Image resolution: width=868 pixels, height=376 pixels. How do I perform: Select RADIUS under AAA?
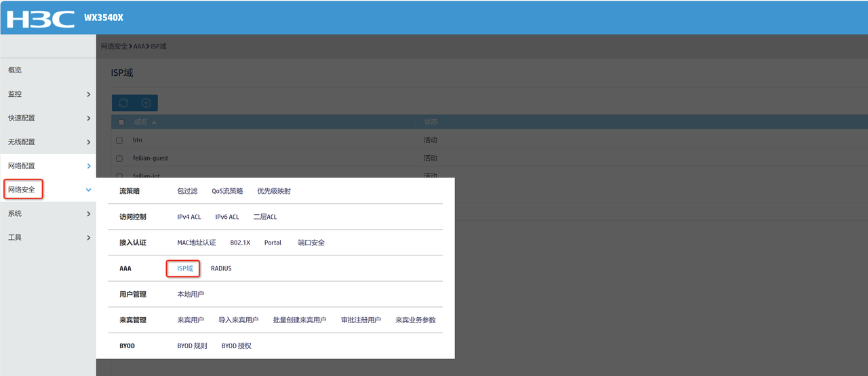[x=221, y=268]
